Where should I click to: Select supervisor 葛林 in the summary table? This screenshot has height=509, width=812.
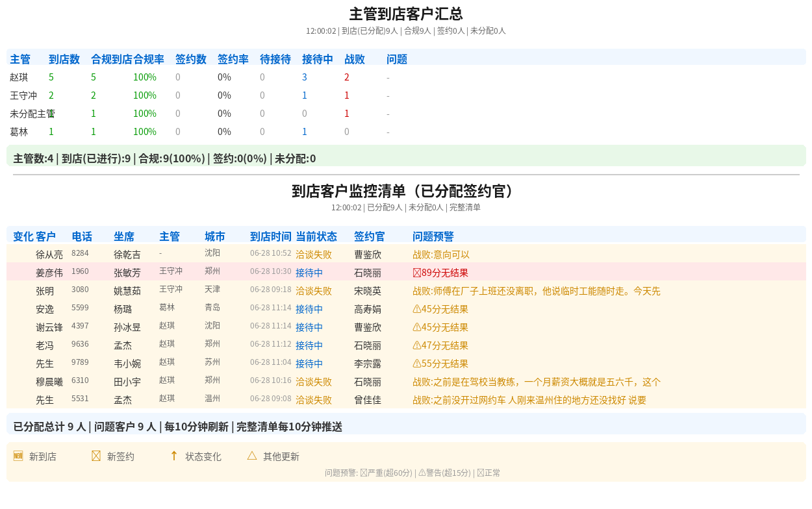coord(19,132)
